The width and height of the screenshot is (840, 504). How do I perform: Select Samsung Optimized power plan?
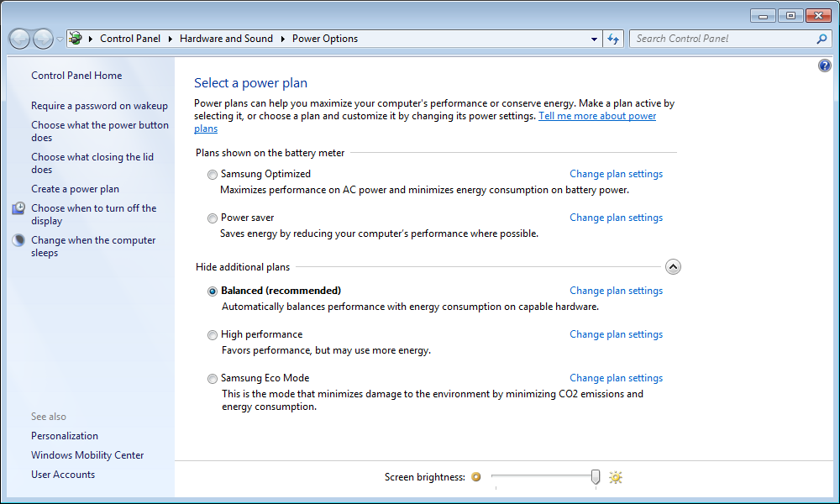click(x=213, y=175)
